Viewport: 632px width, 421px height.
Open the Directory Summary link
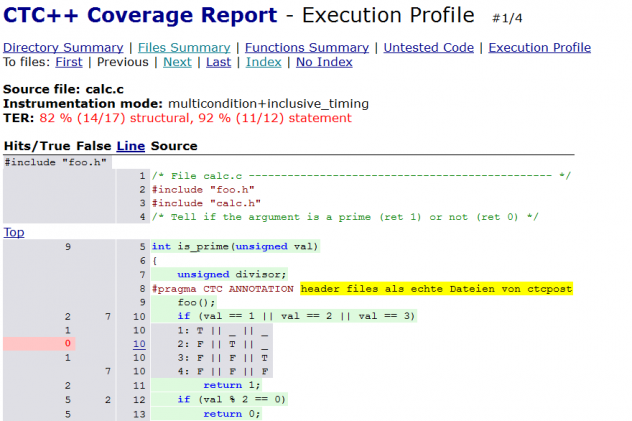click(63, 47)
